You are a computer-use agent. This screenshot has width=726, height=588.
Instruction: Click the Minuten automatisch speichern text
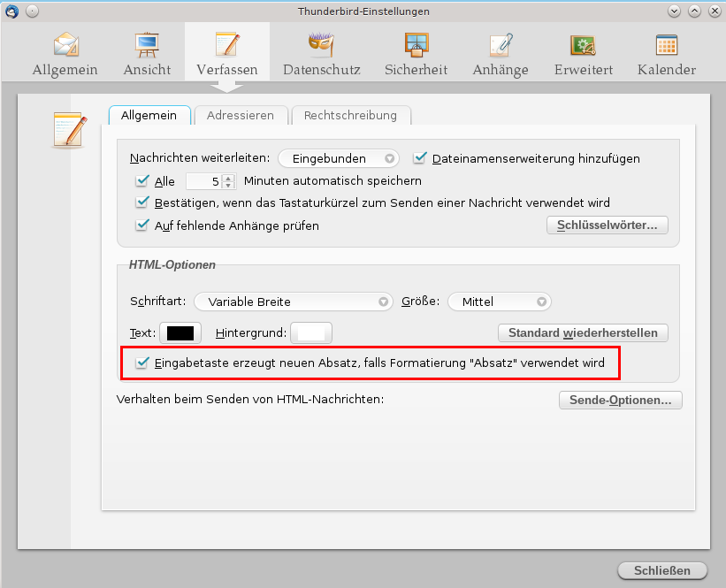click(x=332, y=181)
